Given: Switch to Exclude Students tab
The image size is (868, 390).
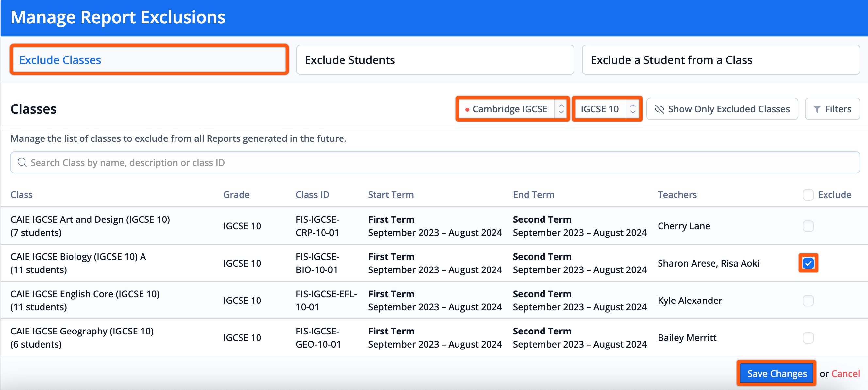Looking at the screenshot, I should point(435,60).
